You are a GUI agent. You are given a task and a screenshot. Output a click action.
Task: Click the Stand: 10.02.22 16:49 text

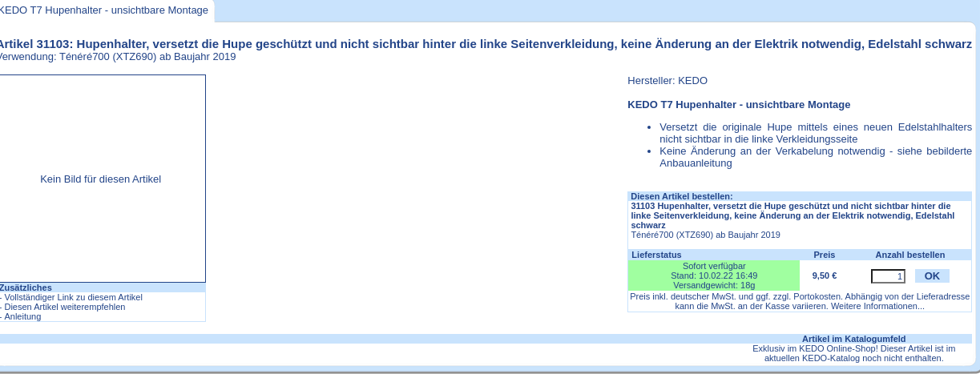[x=714, y=275]
